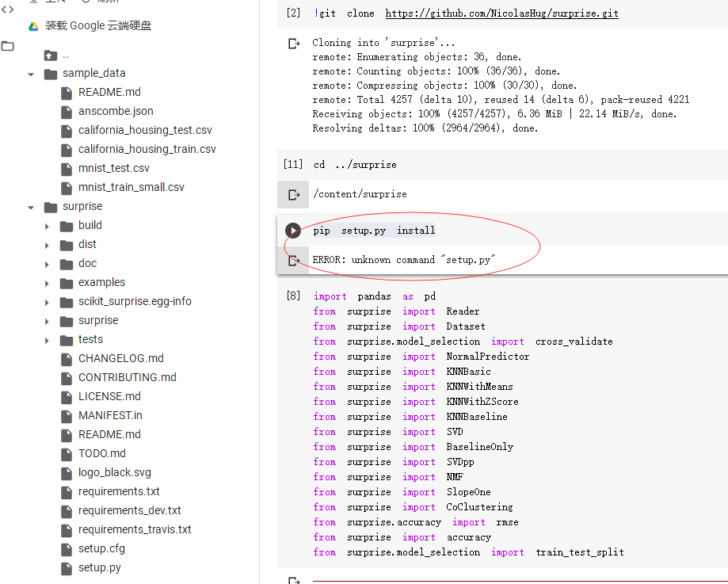The height and width of the screenshot is (584, 728).
Task: Click file icon of LICENSE.md
Action: pos(67,397)
